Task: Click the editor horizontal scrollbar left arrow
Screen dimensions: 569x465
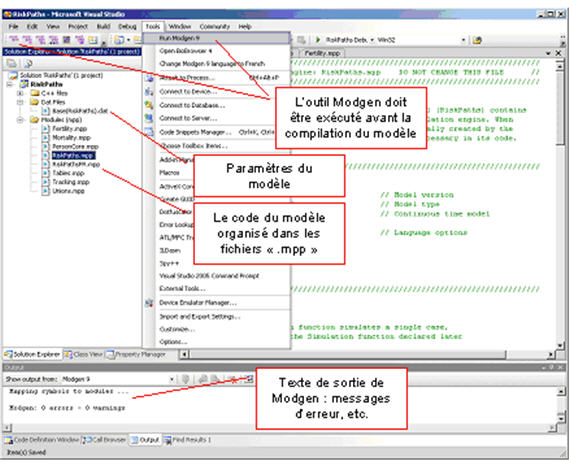Action: tap(184, 354)
